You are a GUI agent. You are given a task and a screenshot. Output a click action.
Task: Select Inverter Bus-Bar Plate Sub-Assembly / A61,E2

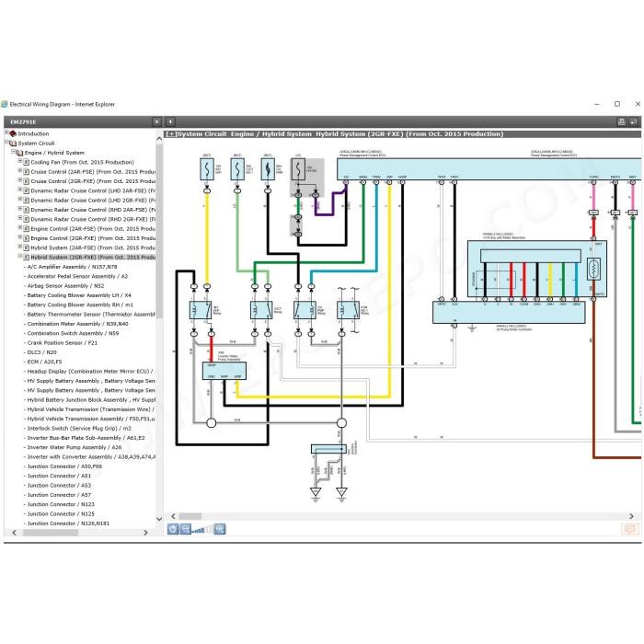point(86,438)
